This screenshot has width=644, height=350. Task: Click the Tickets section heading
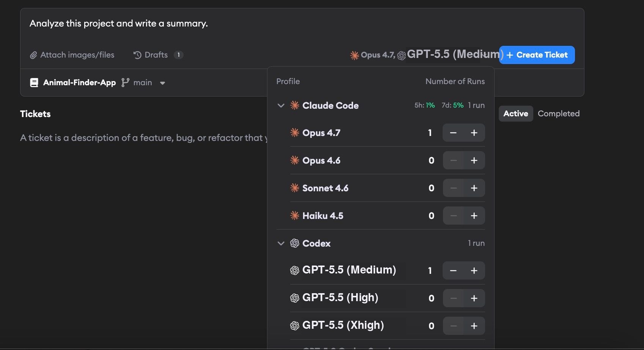pos(35,114)
